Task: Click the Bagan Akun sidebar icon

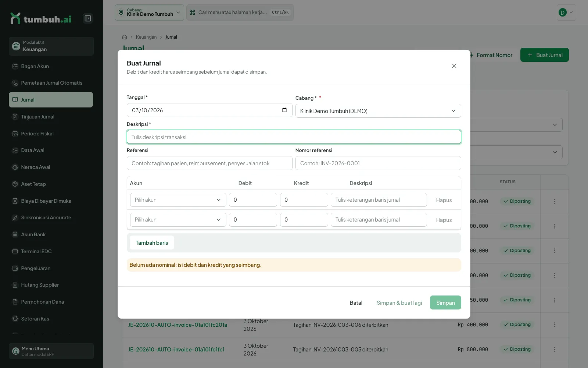Action: pyautogui.click(x=15, y=66)
